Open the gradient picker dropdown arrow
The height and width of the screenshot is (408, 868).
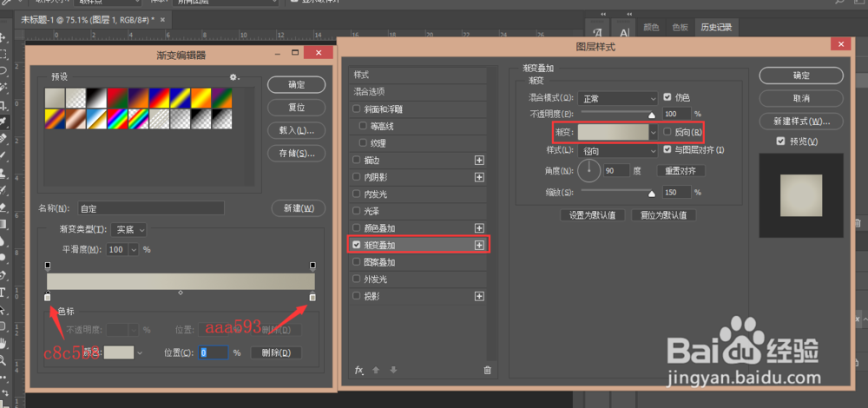tap(654, 132)
